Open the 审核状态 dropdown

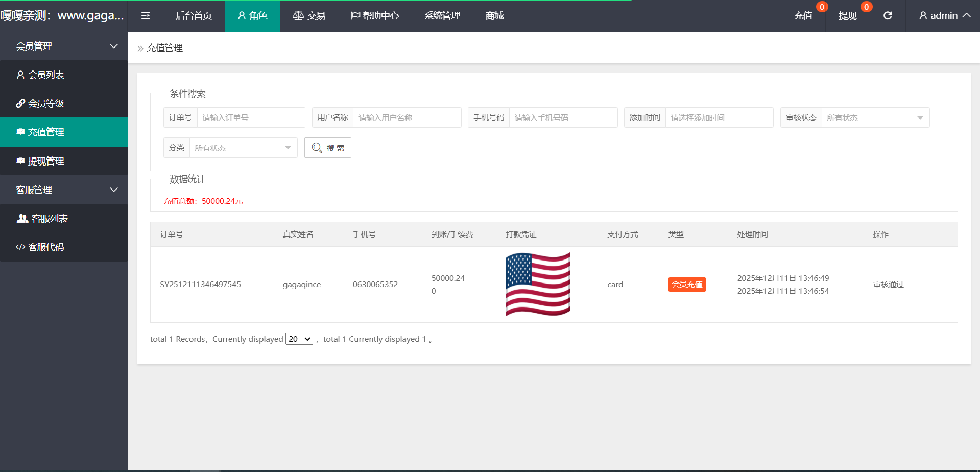tap(875, 118)
